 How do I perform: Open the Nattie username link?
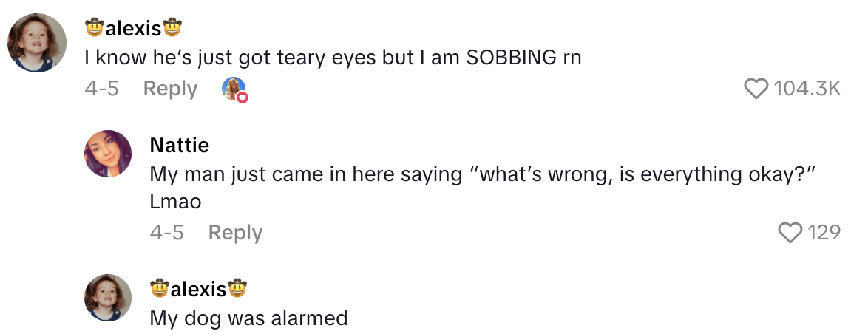click(180, 144)
